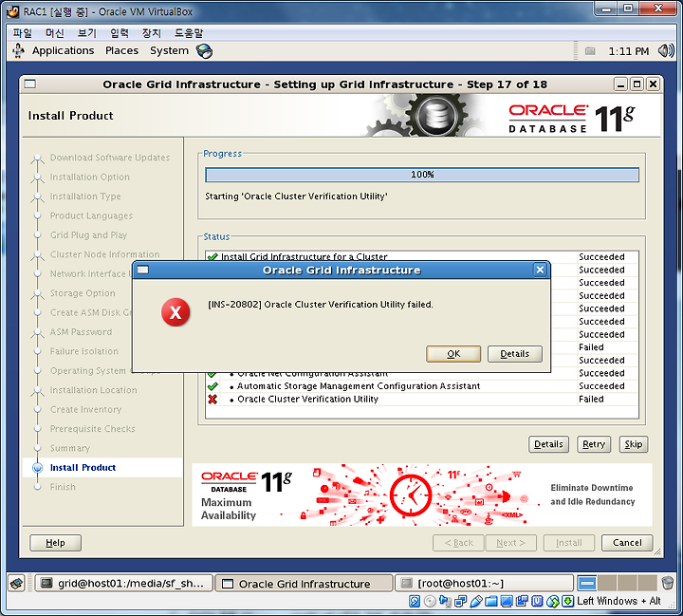The height and width of the screenshot is (616, 683).
Task: Open the Places menu
Action: (x=122, y=50)
